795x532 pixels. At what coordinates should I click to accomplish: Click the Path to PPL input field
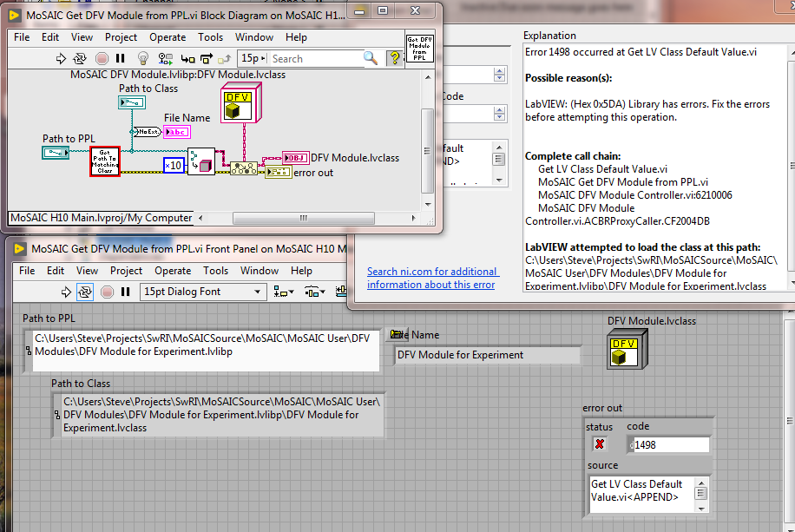[x=206, y=351]
